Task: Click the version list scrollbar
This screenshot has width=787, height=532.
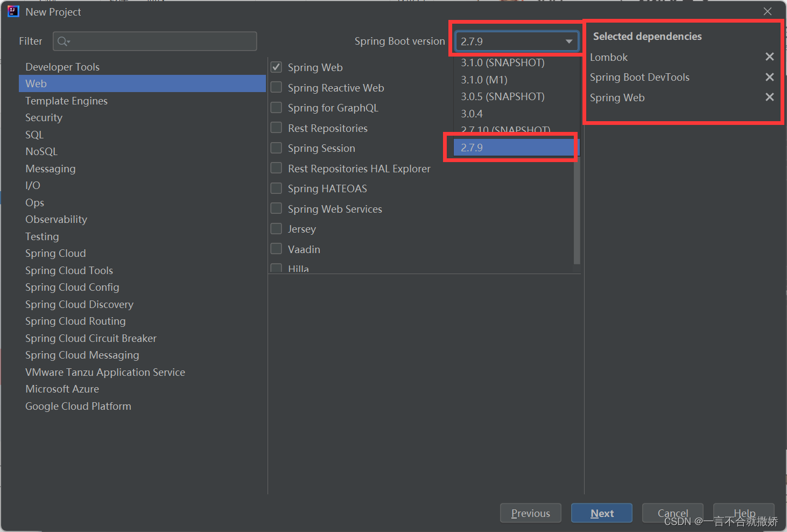Action: tap(577, 210)
